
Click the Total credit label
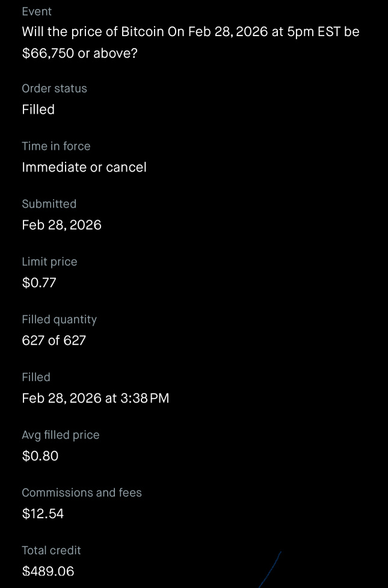pos(51,551)
